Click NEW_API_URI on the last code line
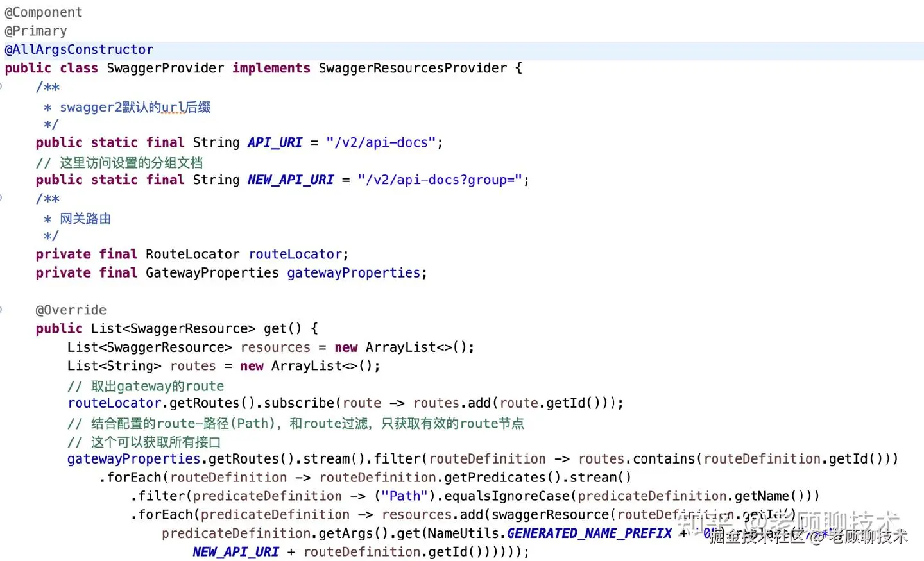The width and height of the screenshot is (924, 561). point(235,551)
